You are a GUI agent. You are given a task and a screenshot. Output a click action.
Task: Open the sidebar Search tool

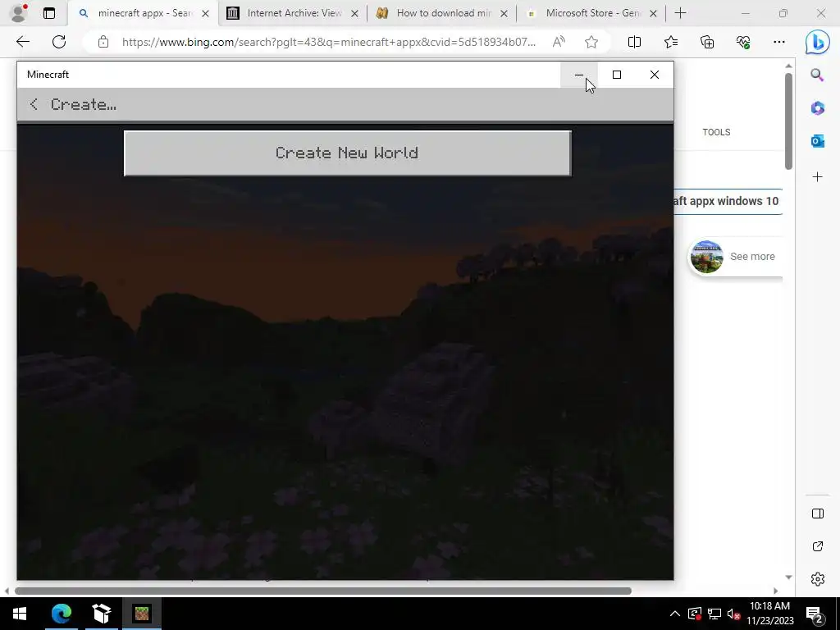click(x=817, y=75)
